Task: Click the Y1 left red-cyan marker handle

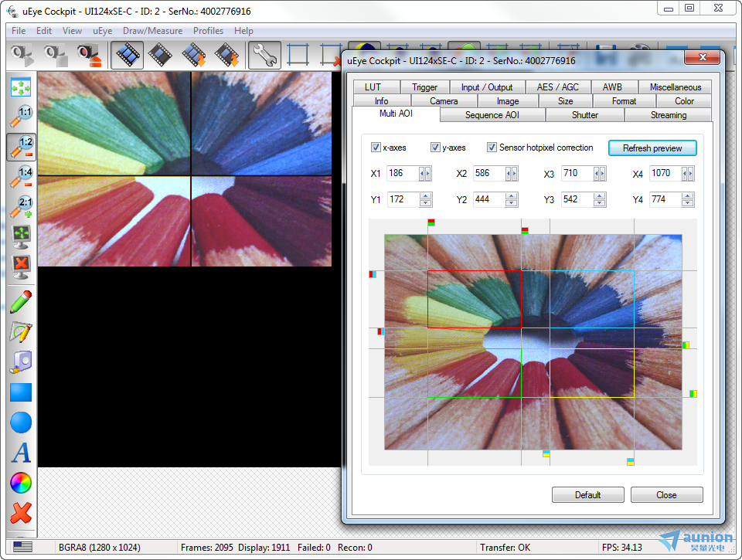Action: (x=373, y=274)
